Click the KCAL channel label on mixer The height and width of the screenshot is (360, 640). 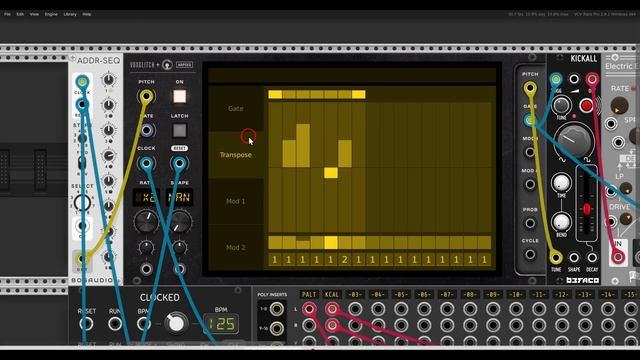click(331, 294)
